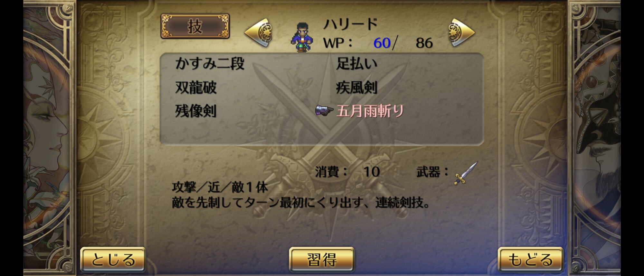644x276 pixels.
Task: Select the skill 双龍破
Action: [x=196, y=87]
